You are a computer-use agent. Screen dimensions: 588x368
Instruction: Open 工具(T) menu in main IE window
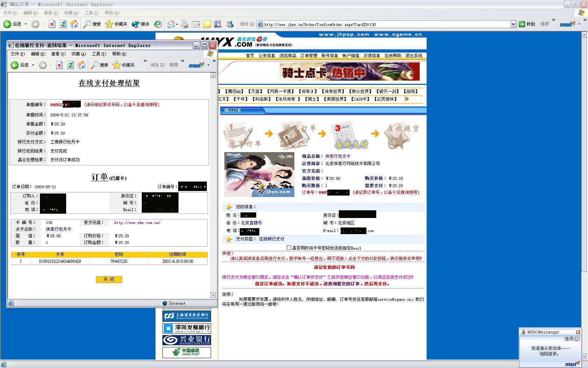[x=92, y=13]
